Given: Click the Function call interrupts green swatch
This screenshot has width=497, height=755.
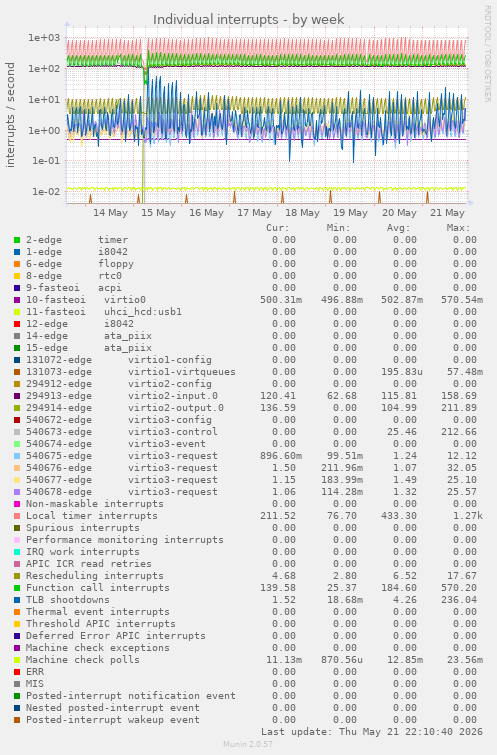Looking at the screenshot, I should [17, 588].
